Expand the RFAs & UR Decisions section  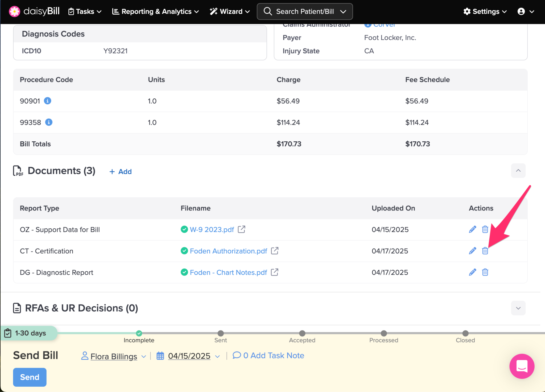tap(518, 308)
